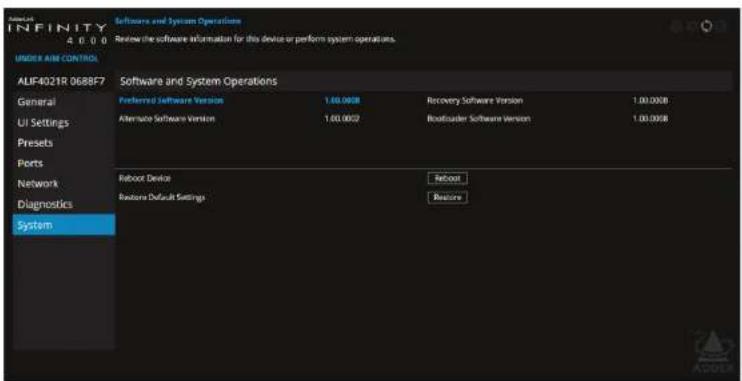
Task: Switch to the Network section
Action: coord(64,184)
